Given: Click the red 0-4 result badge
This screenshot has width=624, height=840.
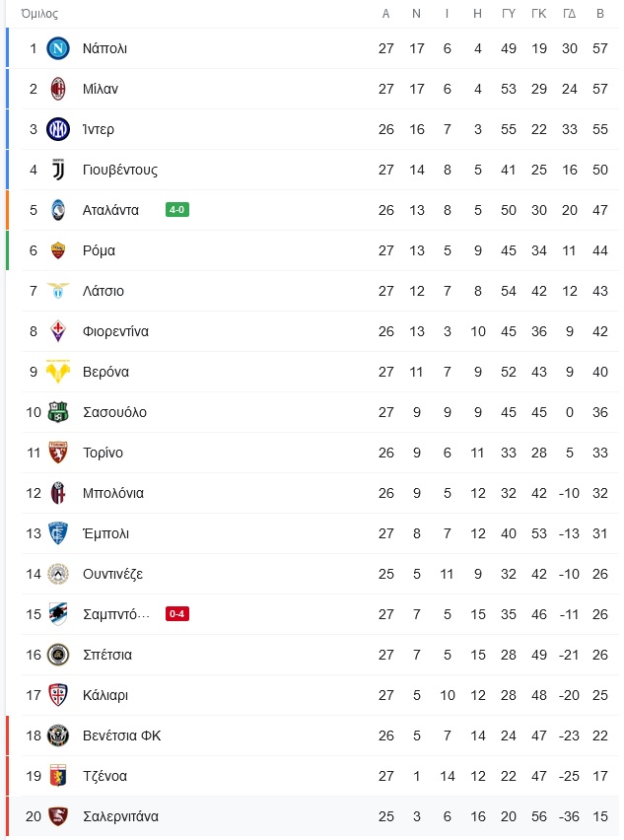Looking at the screenshot, I should [177, 614].
